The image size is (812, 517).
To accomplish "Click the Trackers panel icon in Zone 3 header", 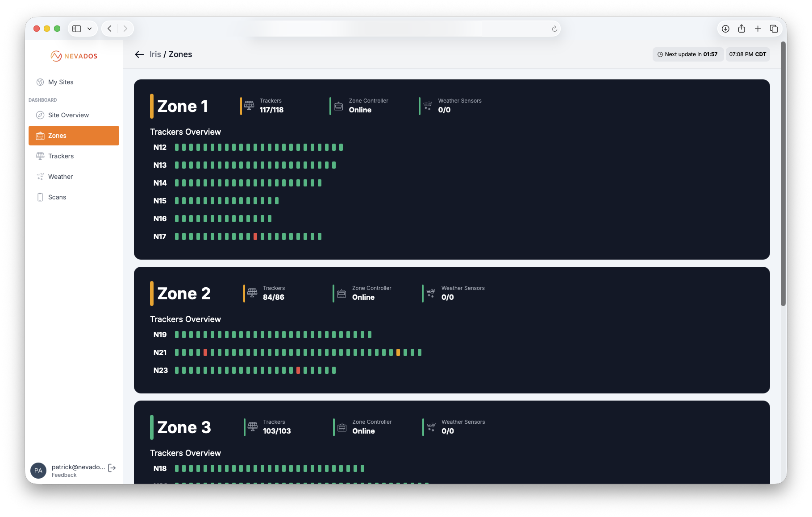I will [x=252, y=427].
